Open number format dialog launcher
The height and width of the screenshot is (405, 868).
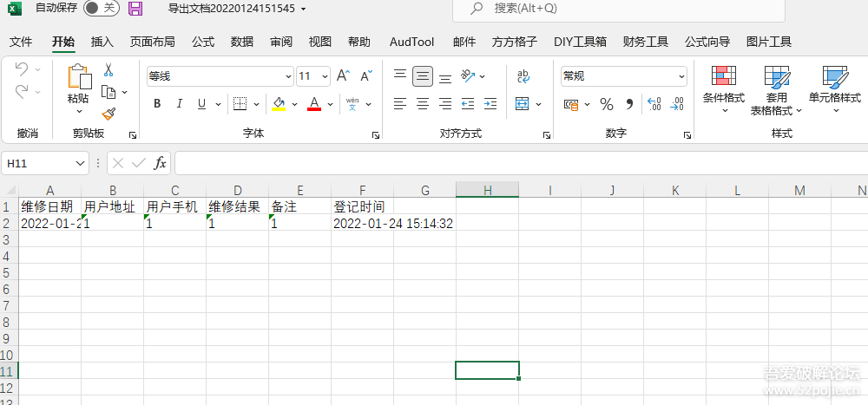click(687, 135)
